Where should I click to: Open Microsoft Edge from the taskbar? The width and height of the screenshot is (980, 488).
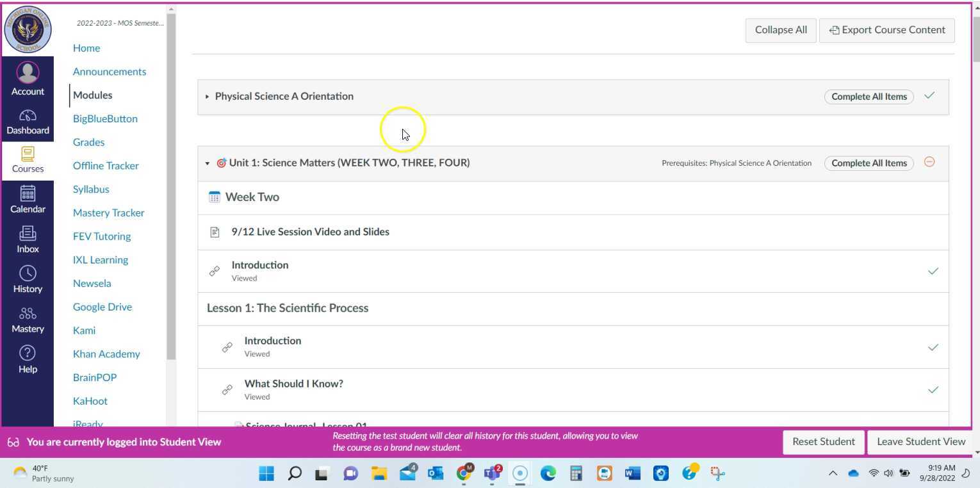pyautogui.click(x=548, y=473)
